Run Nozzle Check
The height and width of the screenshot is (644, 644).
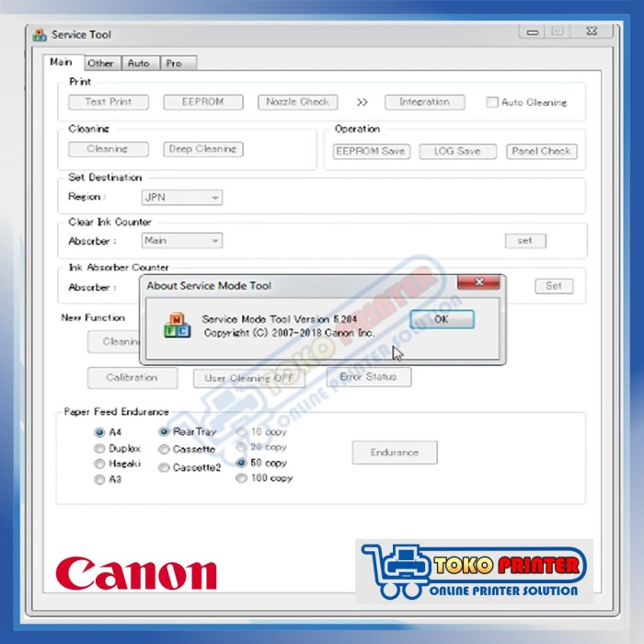click(298, 102)
